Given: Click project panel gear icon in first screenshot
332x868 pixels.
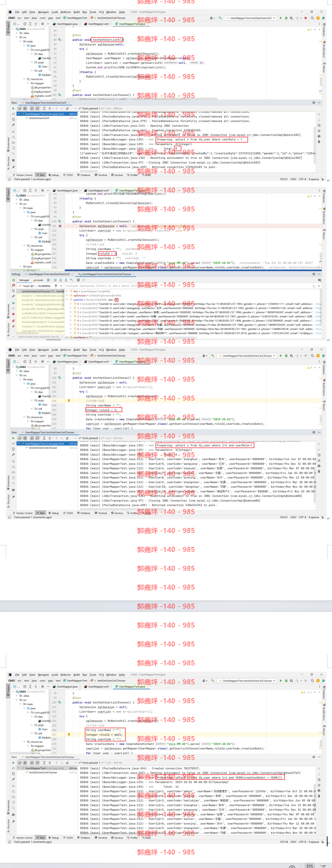Looking at the screenshot, I should click(x=42, y=24).
